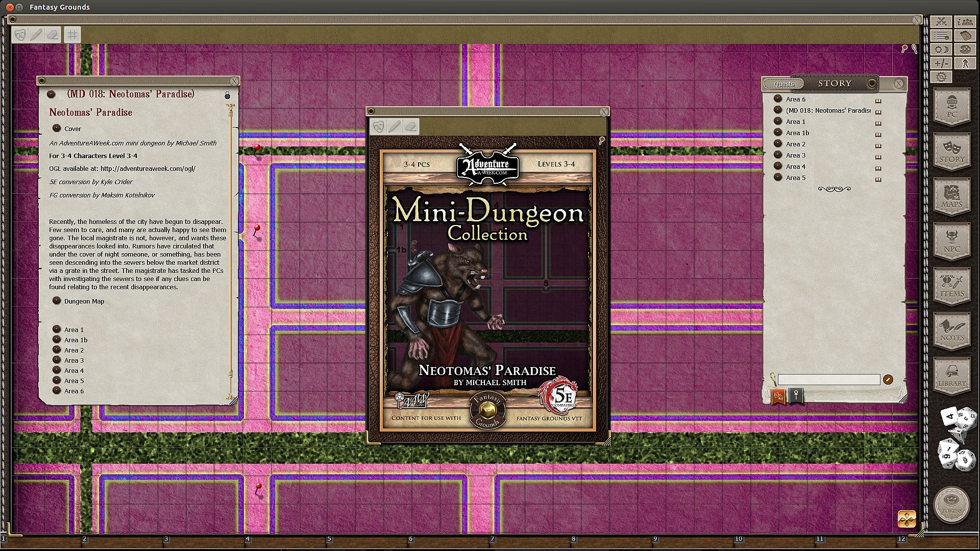
Task: Open the Options gear icon
Action: coord(942,77)
